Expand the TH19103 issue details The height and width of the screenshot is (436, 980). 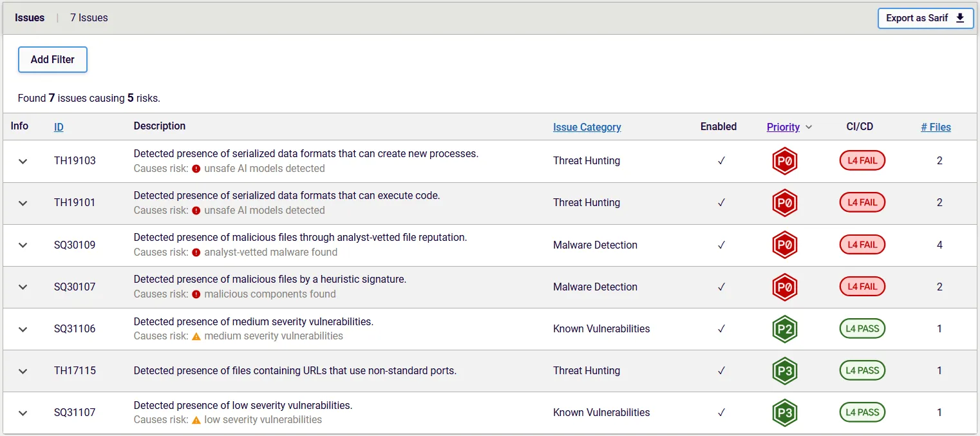coord(23,161)
